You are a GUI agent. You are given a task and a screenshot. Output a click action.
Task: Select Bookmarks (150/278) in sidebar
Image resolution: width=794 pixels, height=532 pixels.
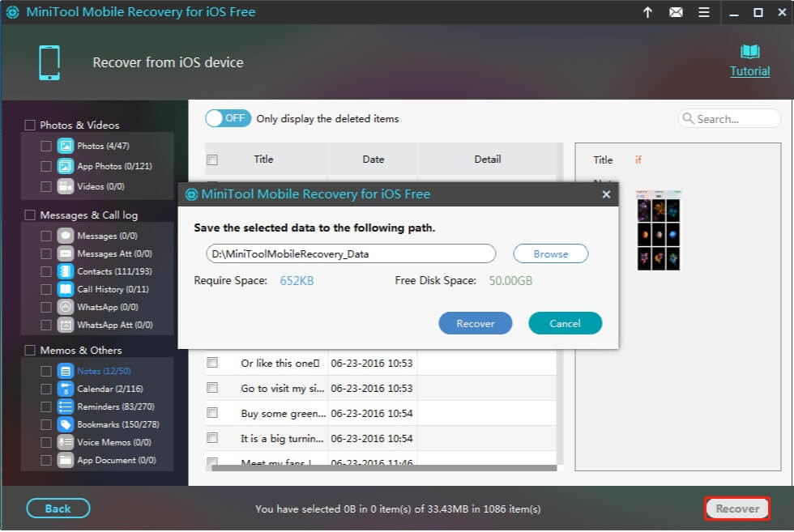click(x=118, y=424)
